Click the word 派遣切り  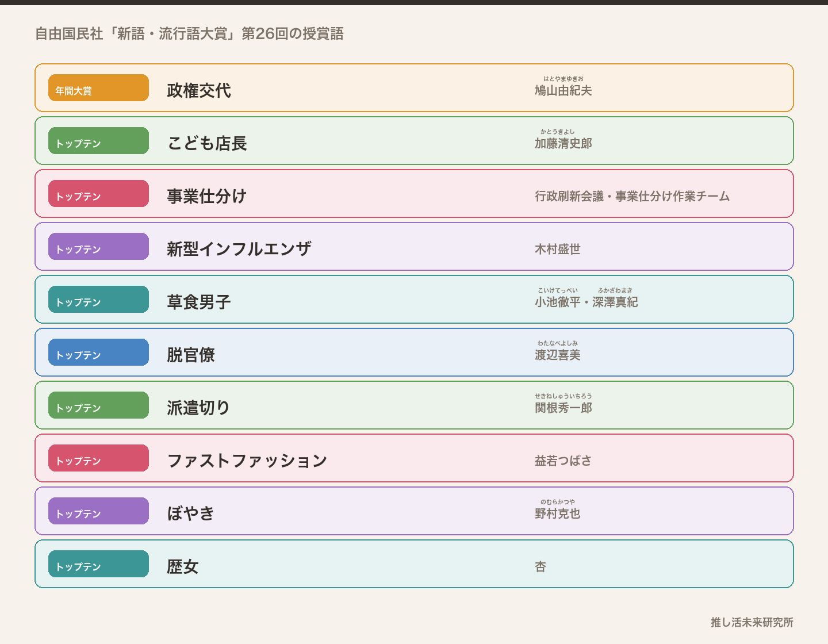pyautogui.click(x=199, y=408)
